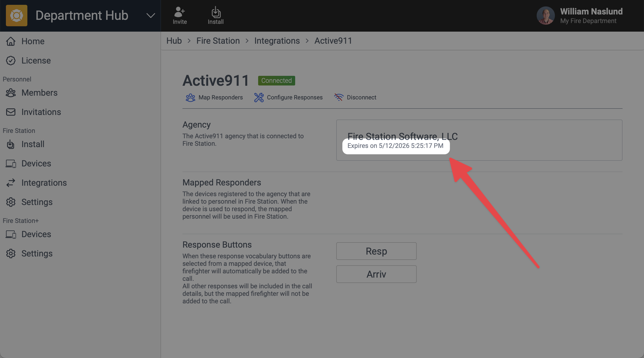Viewport: 644px width, 358px height.
Task: Click the Invite person icon
Action: 180,12
